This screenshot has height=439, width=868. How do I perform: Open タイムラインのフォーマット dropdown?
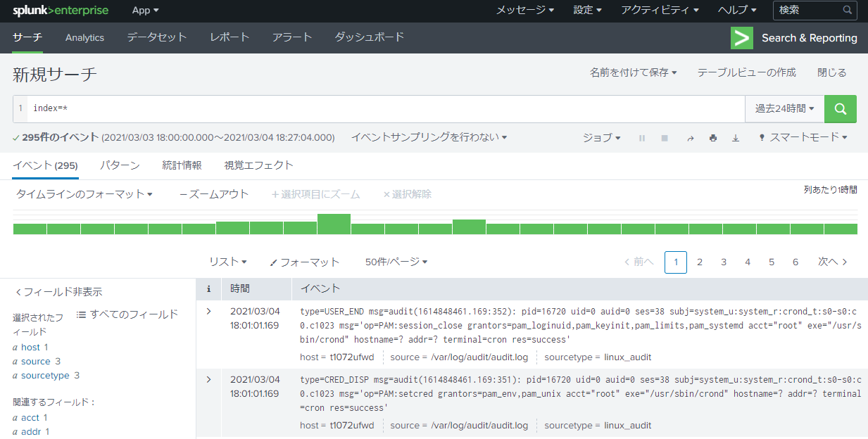(84, 194)
